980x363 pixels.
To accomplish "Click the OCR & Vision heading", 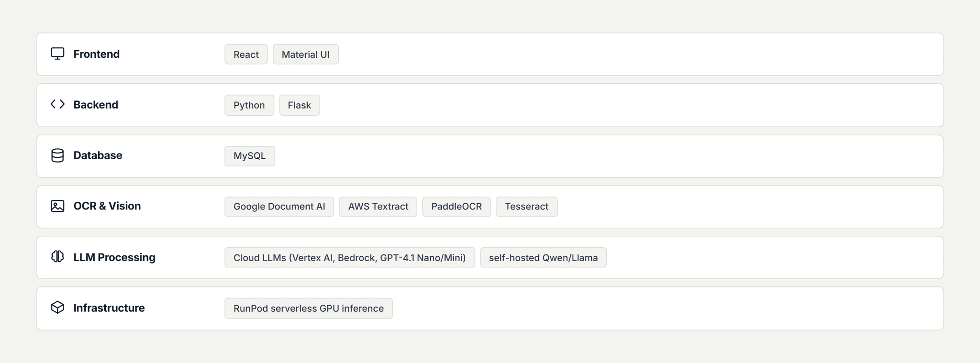I will (107, 206).
